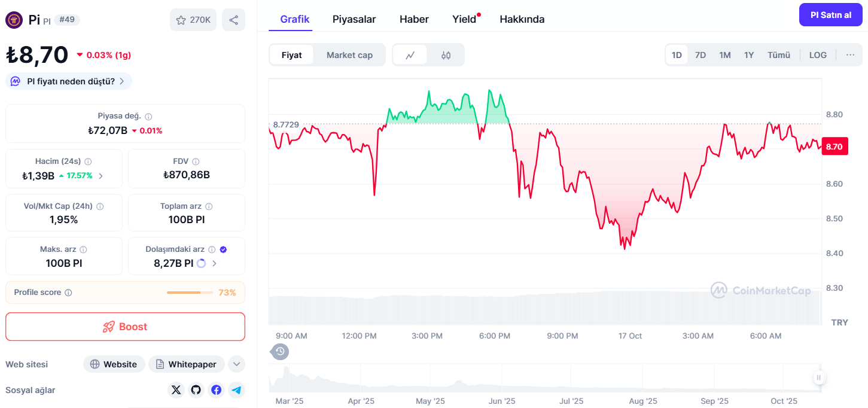This screenshot has width=868, height=408.
Task: Click info icon next to Maks. arz
Action: click(x=83, y=249)
